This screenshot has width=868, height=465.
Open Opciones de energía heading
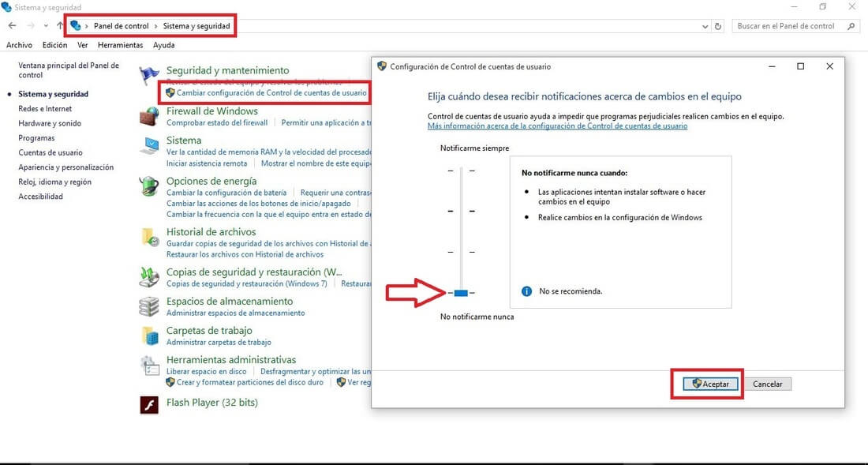tap(211, 181)
